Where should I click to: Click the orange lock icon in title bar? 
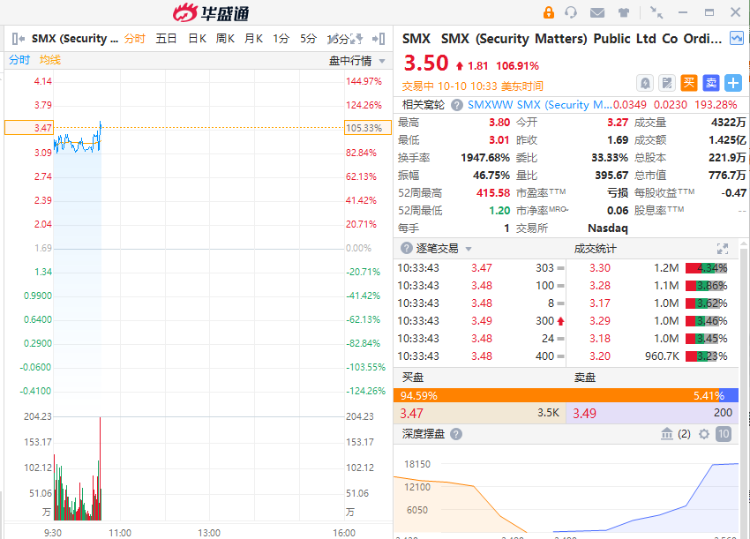(x=549, y=12)
